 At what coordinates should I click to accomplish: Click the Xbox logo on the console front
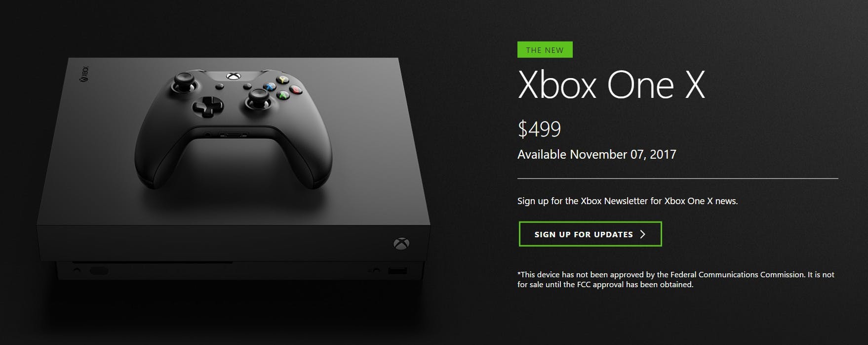coord(401,244)
